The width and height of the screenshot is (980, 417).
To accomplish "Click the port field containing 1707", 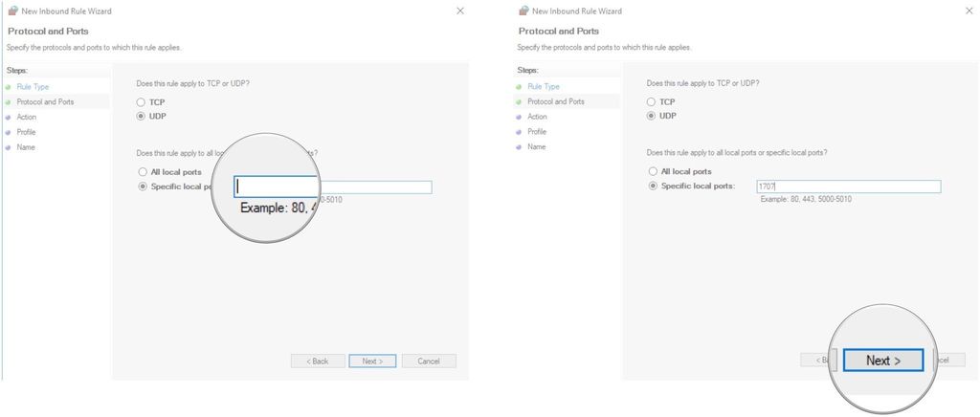I will pyautogui.click(x=846, y=187).
